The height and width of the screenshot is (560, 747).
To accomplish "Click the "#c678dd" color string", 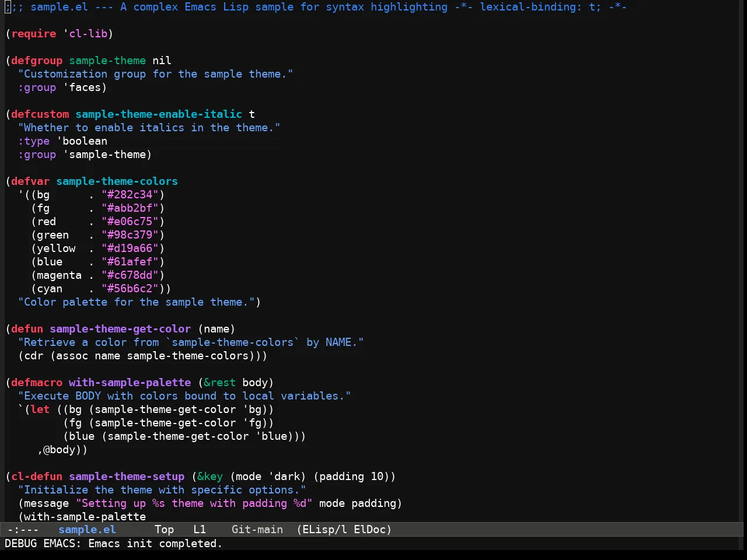I will coord(130,275).
